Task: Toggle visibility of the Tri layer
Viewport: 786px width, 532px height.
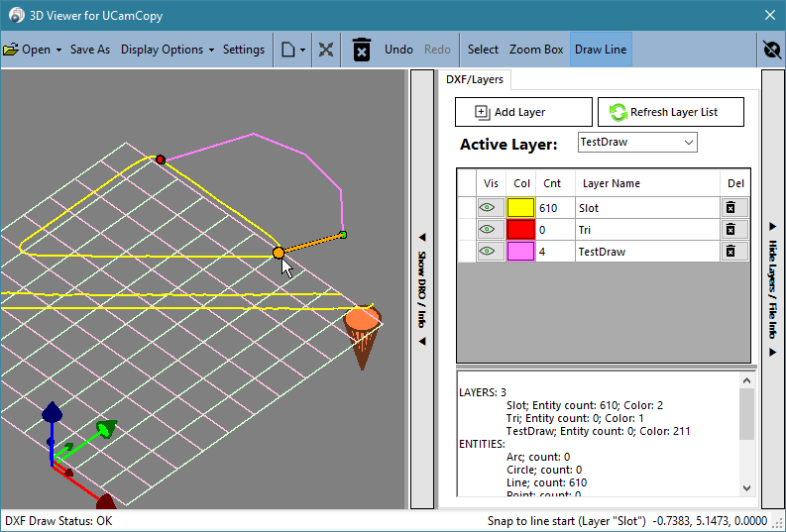Action: 490,230
